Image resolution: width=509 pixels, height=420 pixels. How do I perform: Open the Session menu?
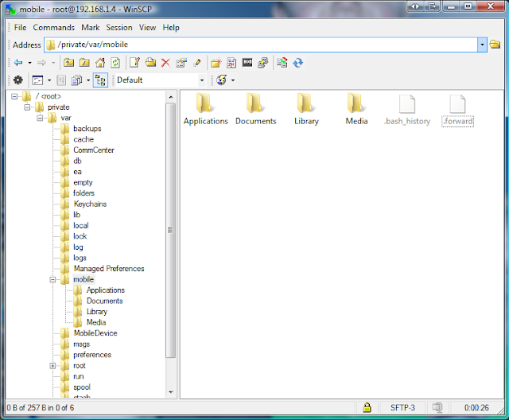coord(119,28)
